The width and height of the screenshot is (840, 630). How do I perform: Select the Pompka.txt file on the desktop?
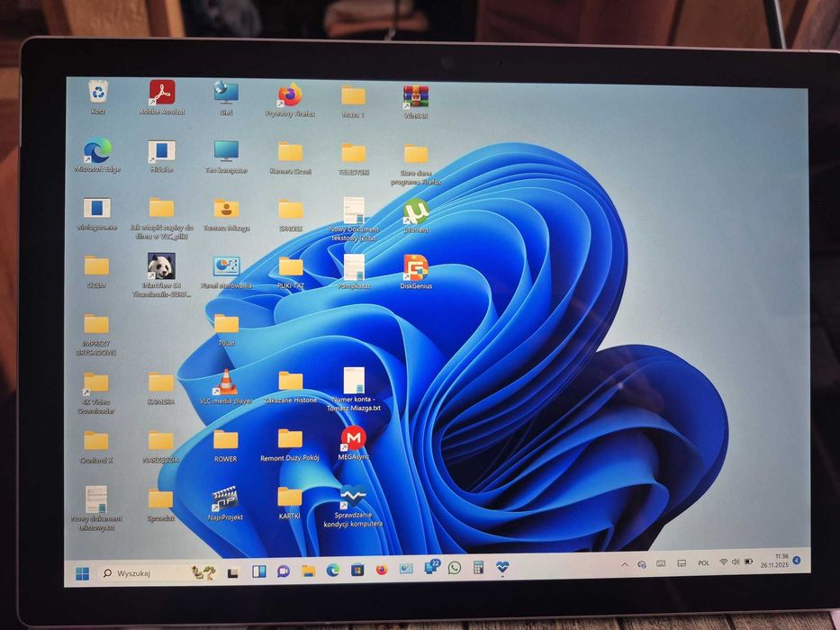coord(354,271)
